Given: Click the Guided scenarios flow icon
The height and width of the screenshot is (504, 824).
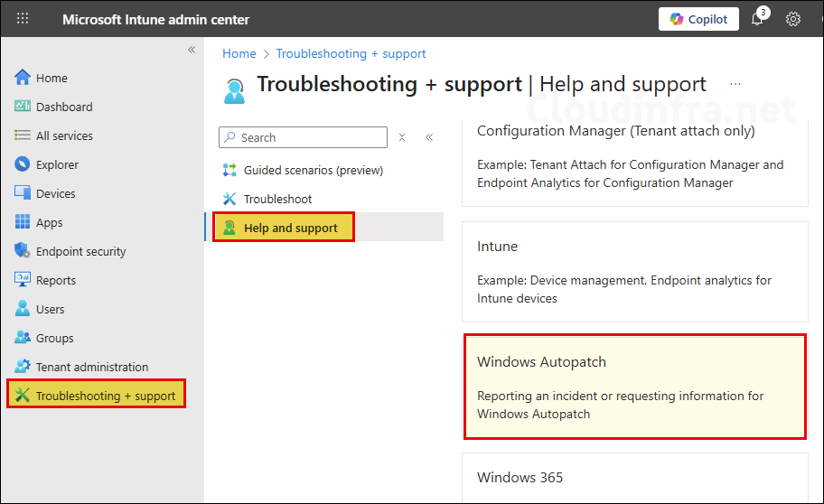Looking at the screenshot, I should 229,171.
